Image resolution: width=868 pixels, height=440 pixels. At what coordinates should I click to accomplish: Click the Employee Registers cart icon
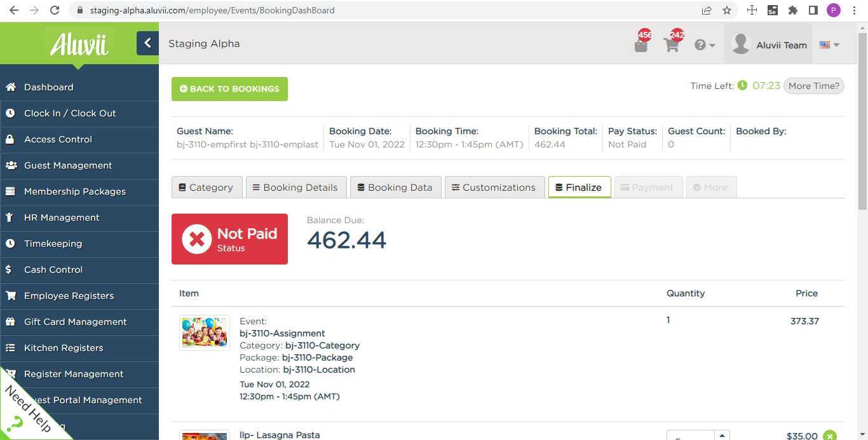point(10,295)
